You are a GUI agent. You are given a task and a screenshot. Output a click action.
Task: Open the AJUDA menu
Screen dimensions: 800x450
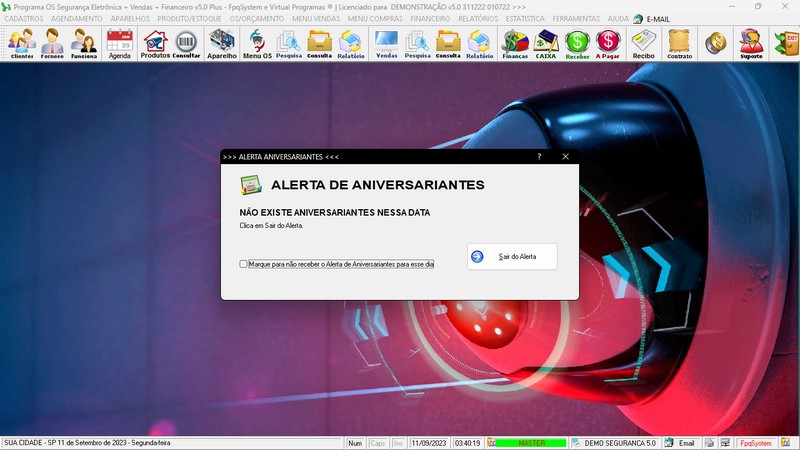[x=618, y=18]
